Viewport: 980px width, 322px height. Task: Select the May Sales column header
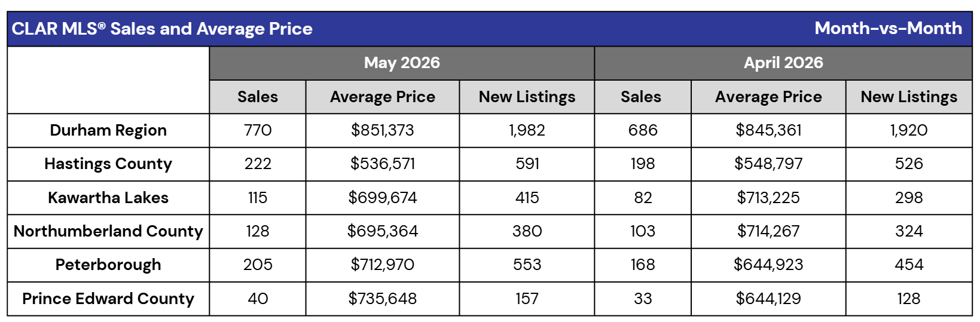coord(258,97)
